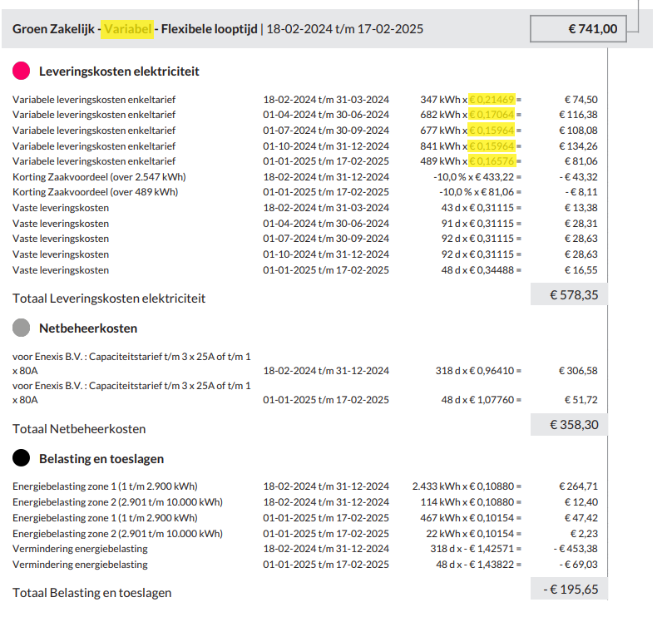Click Korting Zaakvoordeel (over 489 kWh) row label

click(x=95, y=192)
